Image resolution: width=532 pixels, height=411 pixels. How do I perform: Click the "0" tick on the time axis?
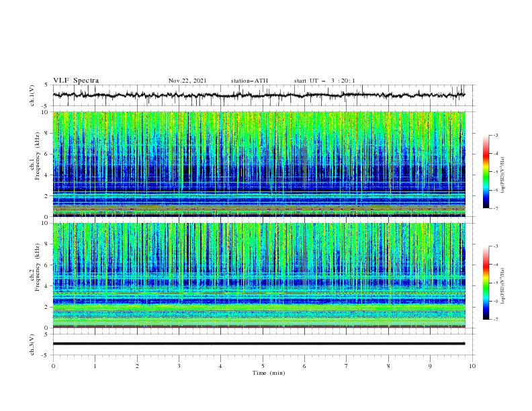point(53,366)
